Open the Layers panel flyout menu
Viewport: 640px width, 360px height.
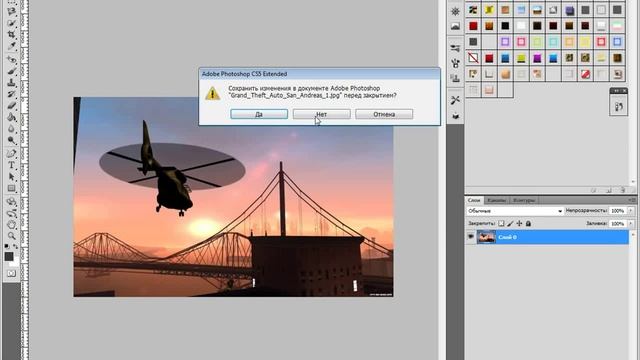click(632, 200)
